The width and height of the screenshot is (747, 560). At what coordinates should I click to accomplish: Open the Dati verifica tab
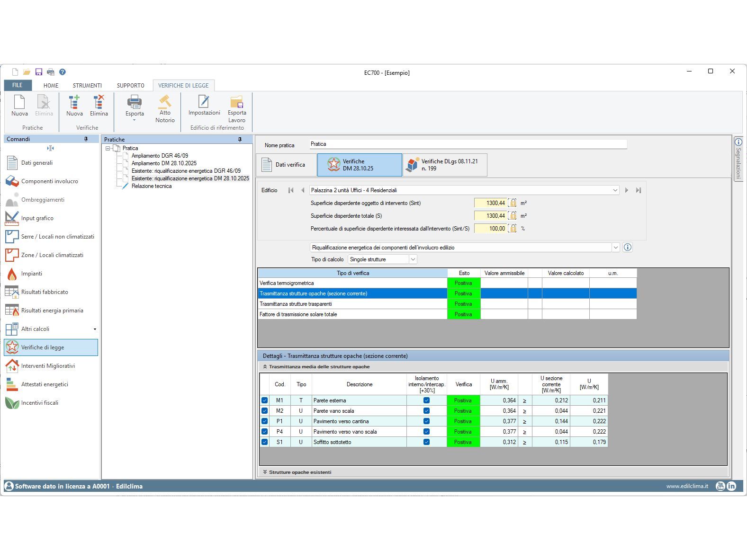click(287, 165)
